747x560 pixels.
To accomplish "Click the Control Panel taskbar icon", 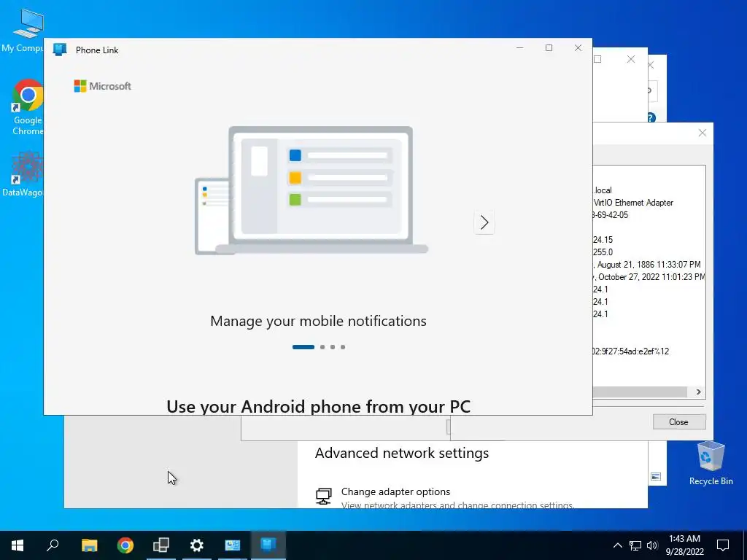I will 233,545.
